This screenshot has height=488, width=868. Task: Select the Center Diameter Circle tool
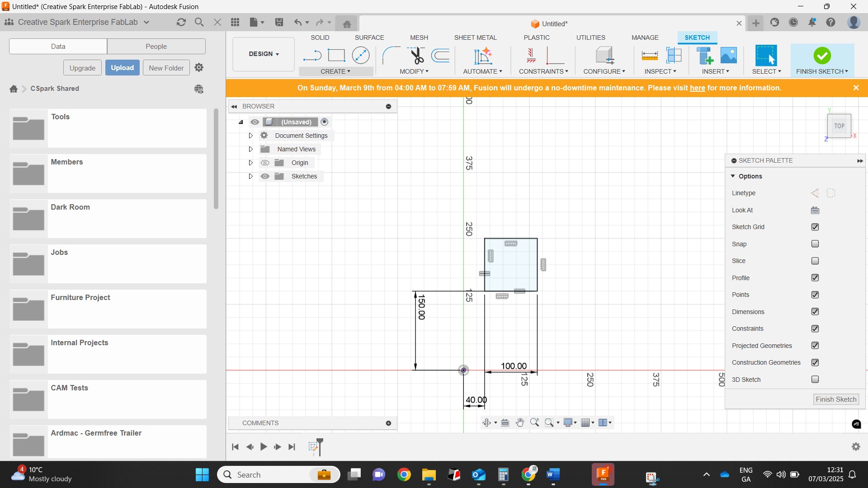click(361, 56)
